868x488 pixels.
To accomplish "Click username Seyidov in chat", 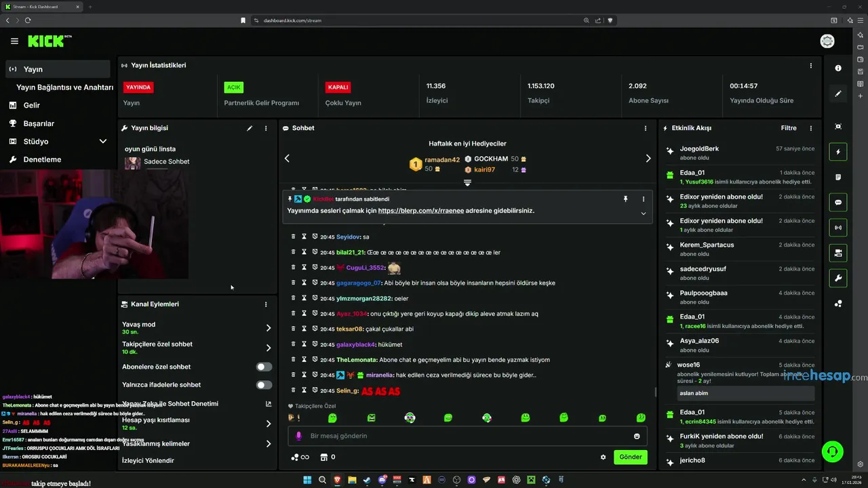I will tap(349, 237).
